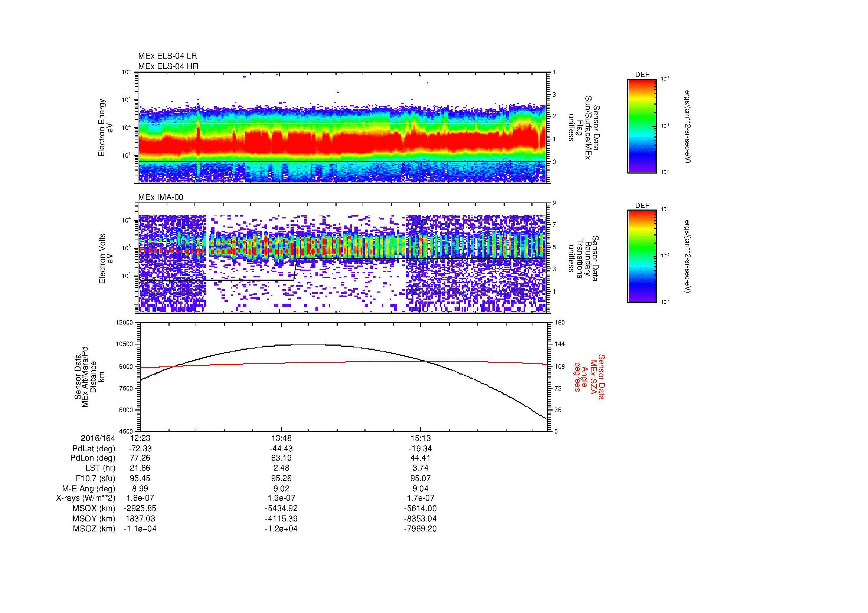This screenshot has width=868, height=613.
Task: Click the LST value 2.48
Action: tap(281, 468)
